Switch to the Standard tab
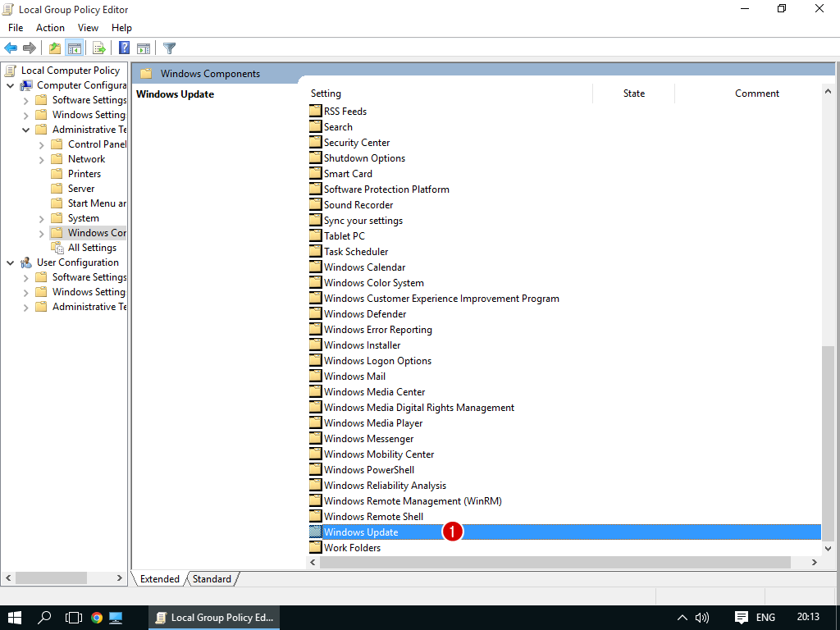This screenshot has height=630, width=840. pyautogui.click(x=212, y=579)
